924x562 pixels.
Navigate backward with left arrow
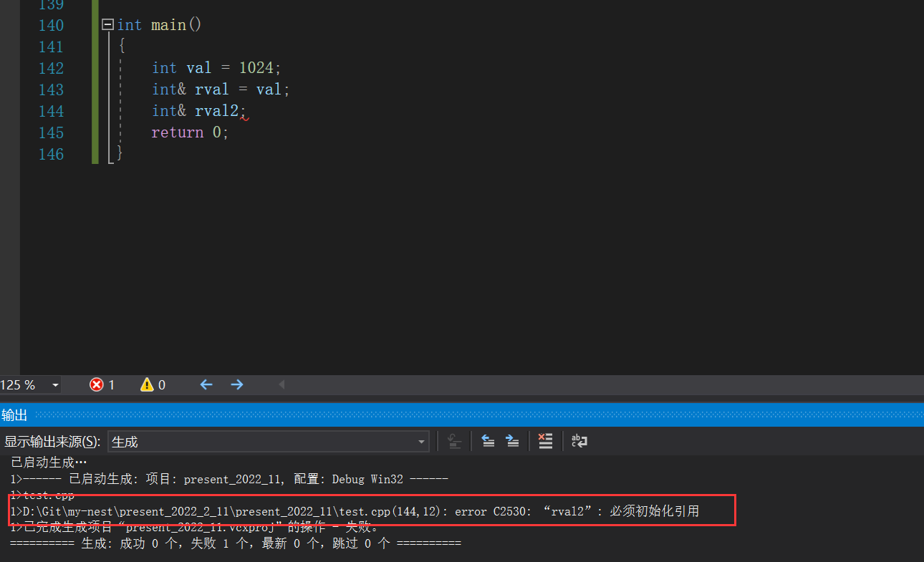(206, 385)
